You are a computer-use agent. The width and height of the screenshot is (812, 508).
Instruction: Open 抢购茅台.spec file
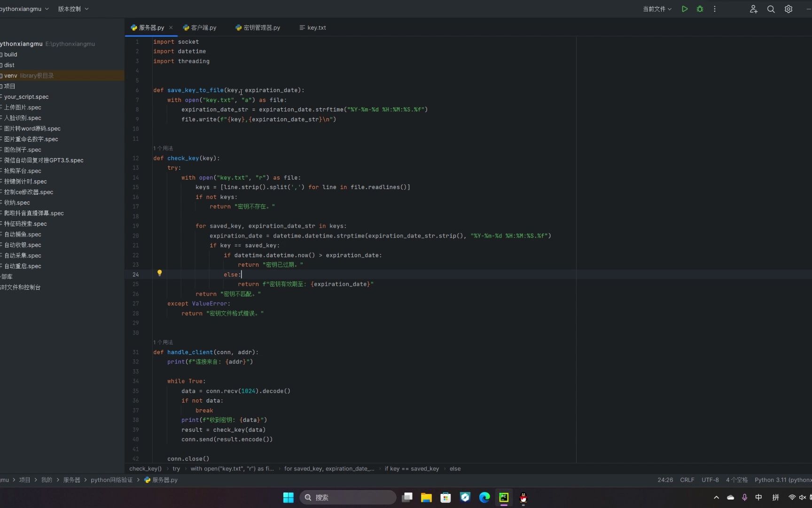[x=22, y=171]
